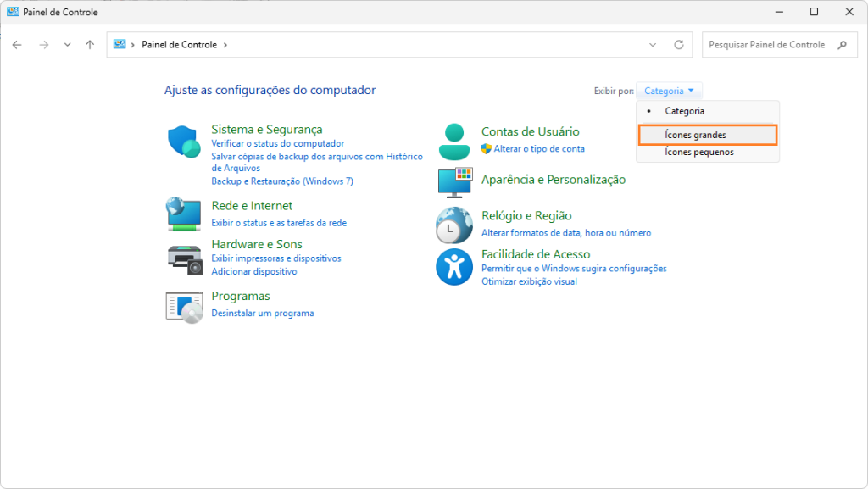Click the Hardware e Sons printer icon
Screen dimensions: 868x489
click(184, 258)
